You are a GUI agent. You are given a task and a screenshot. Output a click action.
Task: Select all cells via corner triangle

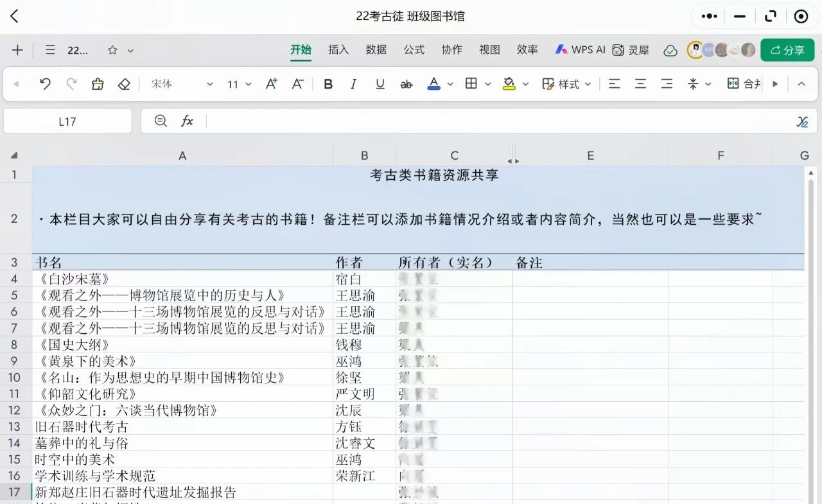[x=14, y=155]
